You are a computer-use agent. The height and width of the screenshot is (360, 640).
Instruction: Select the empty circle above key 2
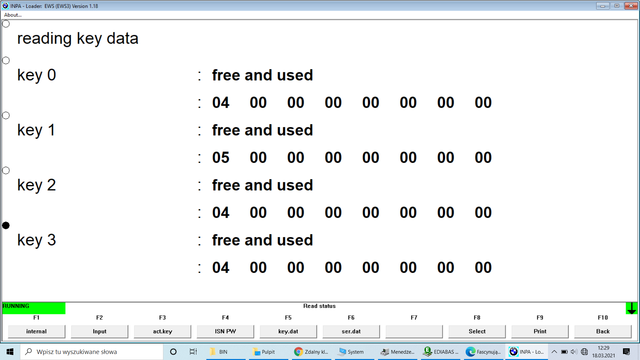point(6,170)
